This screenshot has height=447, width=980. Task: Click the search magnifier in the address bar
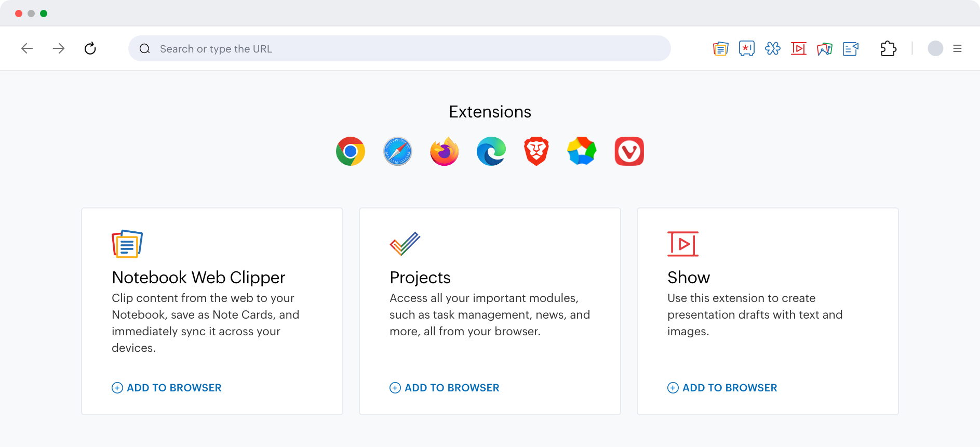(x=145, y=49)
